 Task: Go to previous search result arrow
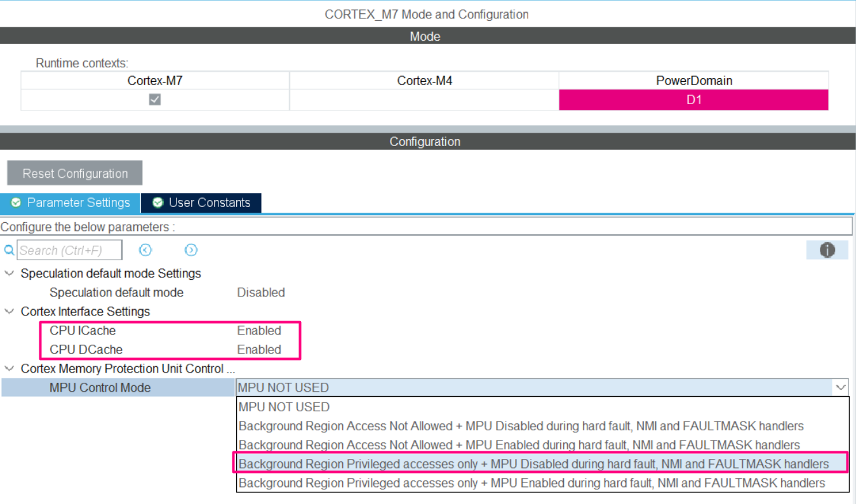(145, 250)
